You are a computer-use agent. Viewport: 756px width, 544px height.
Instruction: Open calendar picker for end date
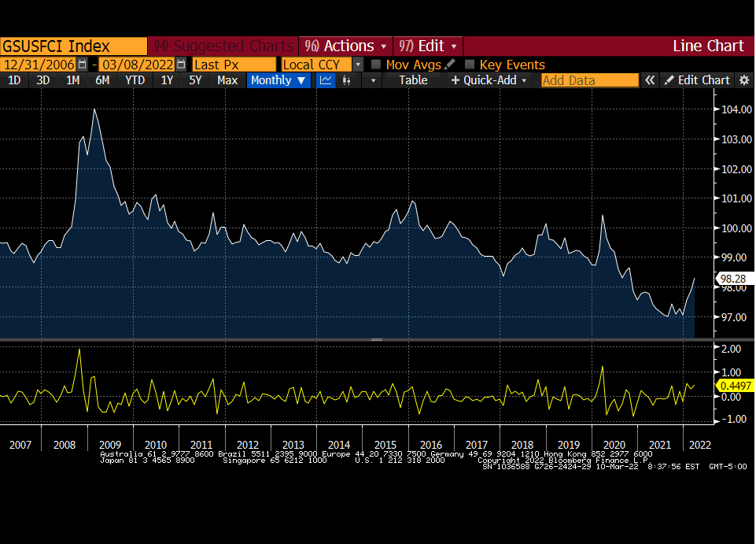point(181,65)
